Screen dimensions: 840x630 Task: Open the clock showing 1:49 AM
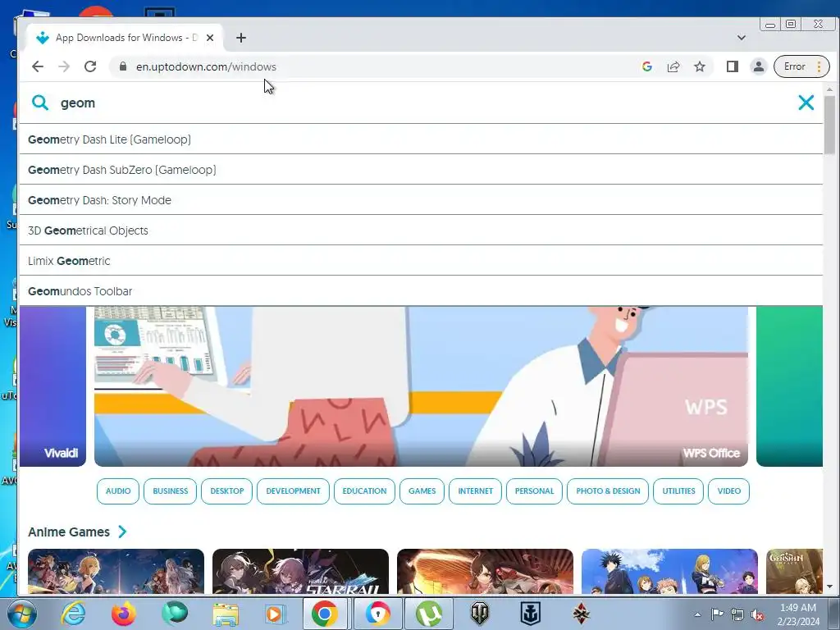pyautogui.click(x=798, y=614)
